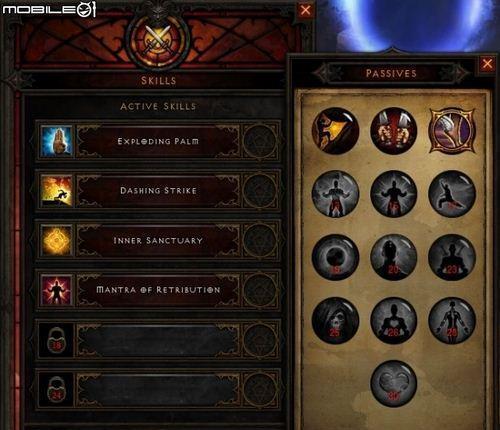Open the rune slot beside Dashing Strike
The height and width of the screenshot is (430, 500).
click(260, 191)
